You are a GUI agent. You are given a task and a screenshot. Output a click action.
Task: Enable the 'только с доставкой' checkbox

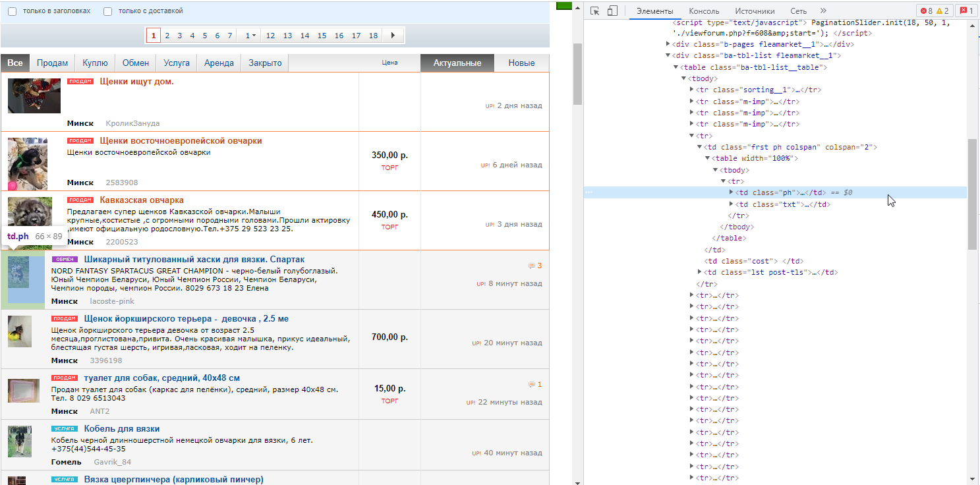pos(108,11)
